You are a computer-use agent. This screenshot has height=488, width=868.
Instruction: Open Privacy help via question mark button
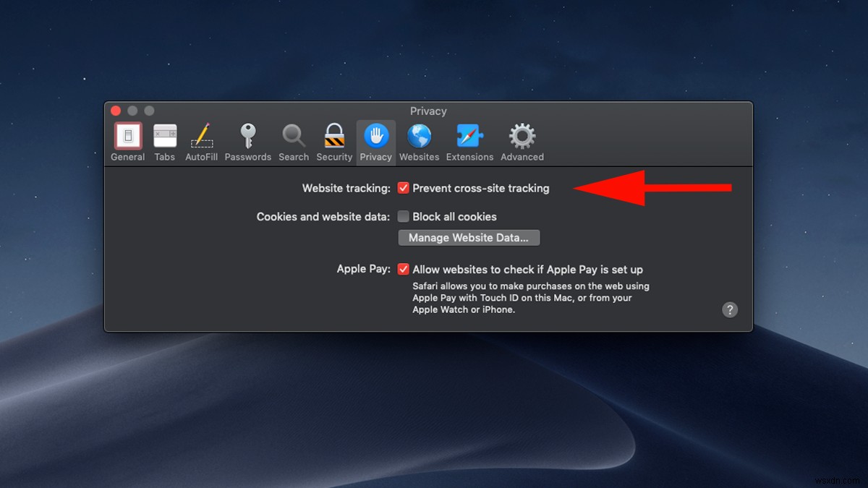[730, 309]
